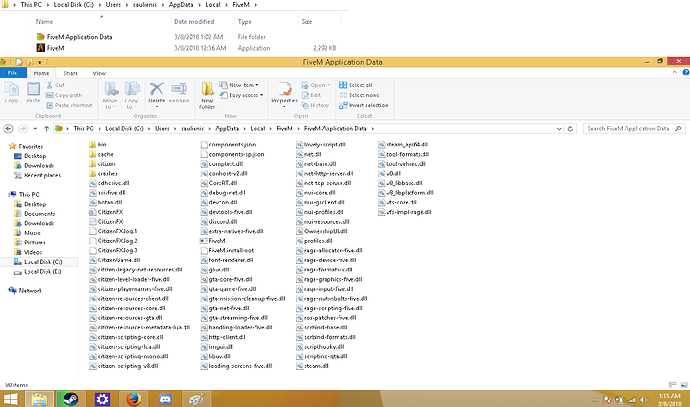
Task: Click Select all
Action: click(x=356, y=85)
